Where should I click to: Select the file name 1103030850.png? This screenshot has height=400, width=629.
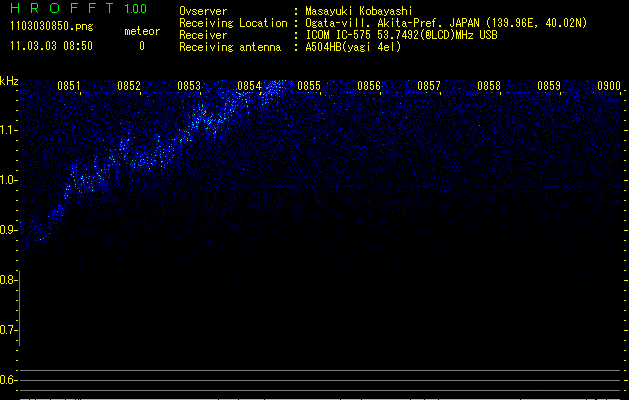pyautogui.click(x=52, y=27)
